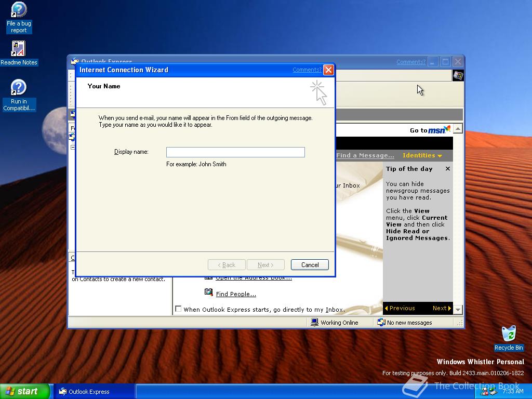Click the Comments? link in the wizard title bar
The image size is (532, 399).
pyautogui.click(x=307, y=70)
